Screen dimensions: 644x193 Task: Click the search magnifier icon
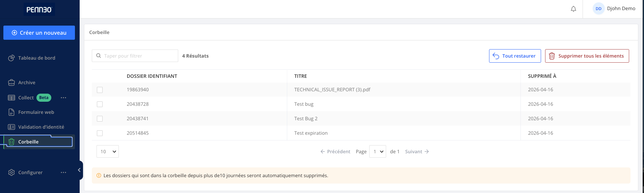pyautogui.click(x=99, y=56)
